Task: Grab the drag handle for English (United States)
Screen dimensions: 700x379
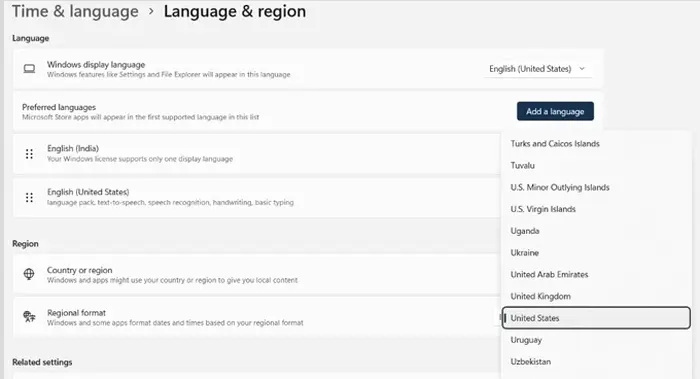Action: (x=29, y=197)
